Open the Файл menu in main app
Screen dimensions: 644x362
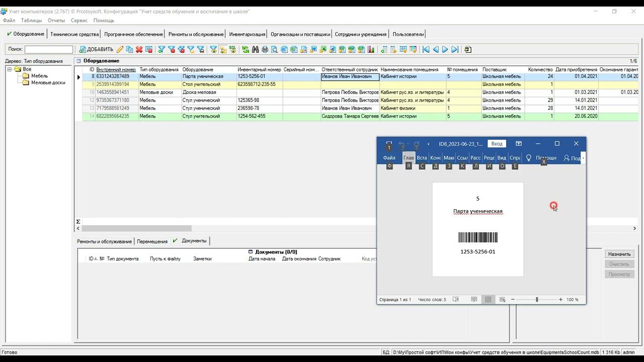(x=9, y=21)
